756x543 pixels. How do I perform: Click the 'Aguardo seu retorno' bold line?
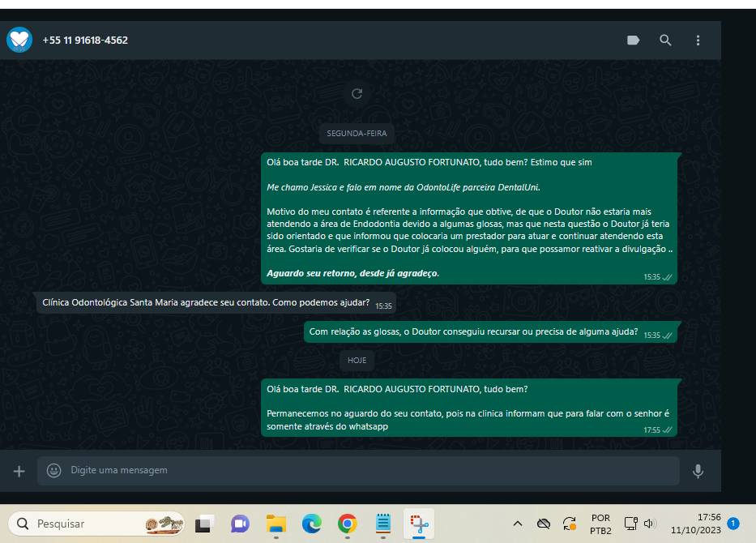click(x=353, y=273)
